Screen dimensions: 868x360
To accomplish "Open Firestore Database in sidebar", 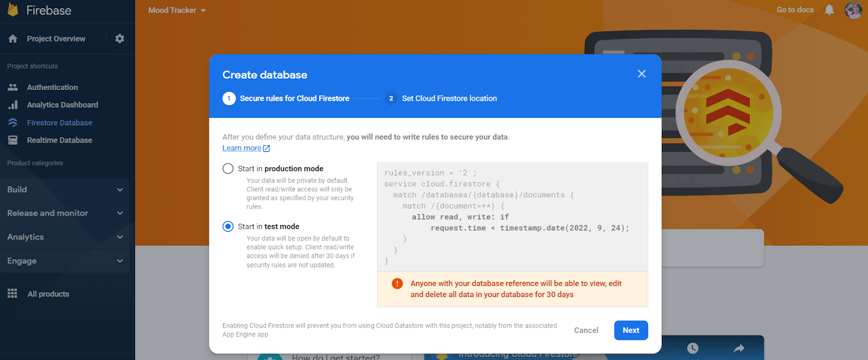I will [x=59, y=123].
